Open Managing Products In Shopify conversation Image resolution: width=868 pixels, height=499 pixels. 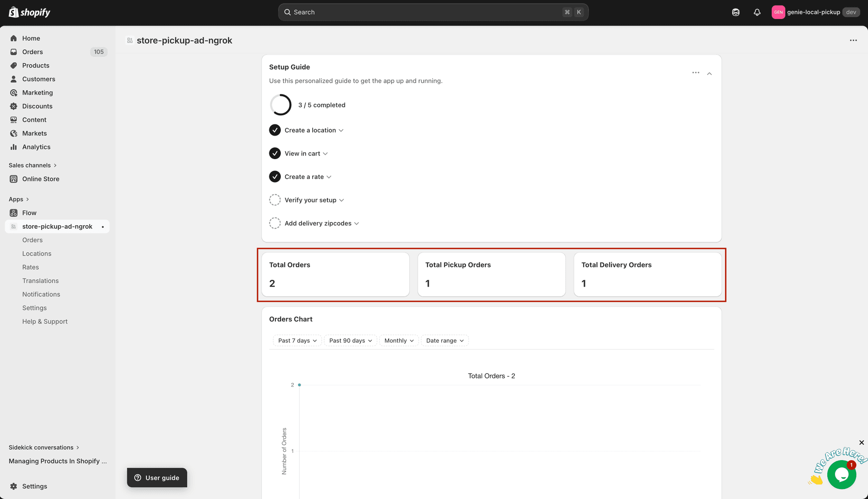coord(58,461)
